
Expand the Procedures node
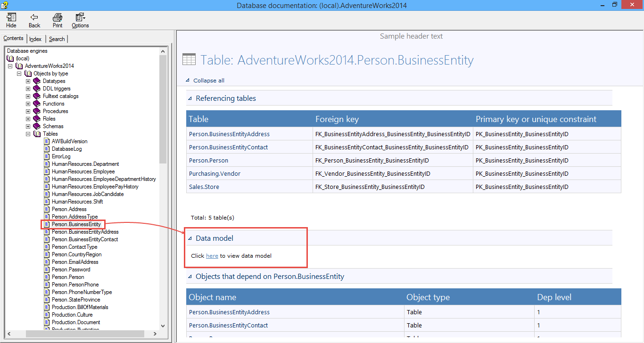[x=28, y=111]
